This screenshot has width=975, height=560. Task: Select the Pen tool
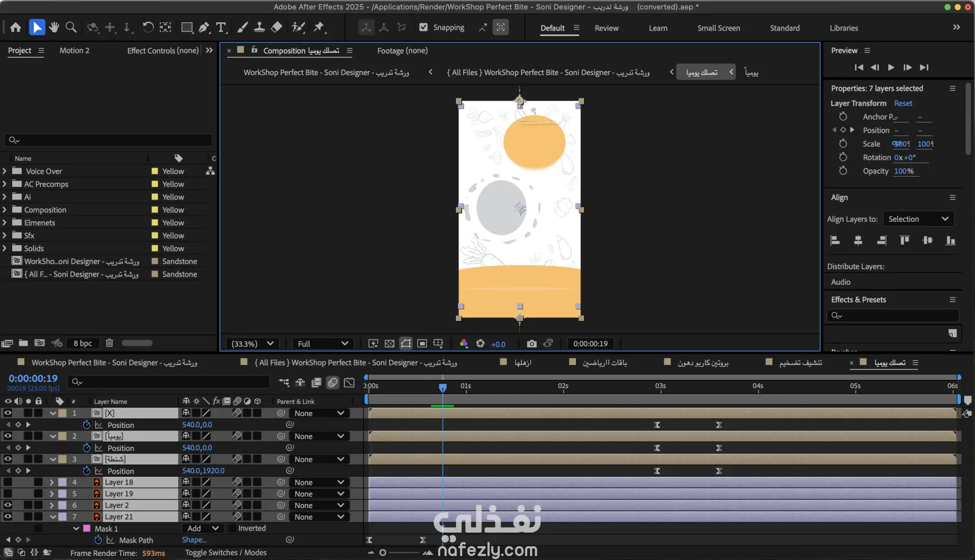click(204, 27)
